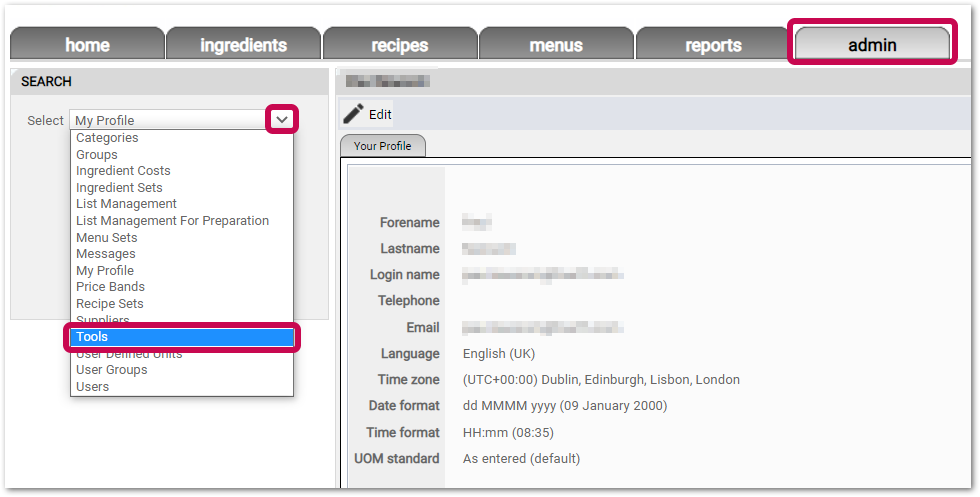Select the reports tab
The height and width of the screenshot is (497, 980).
click(713, 44)
